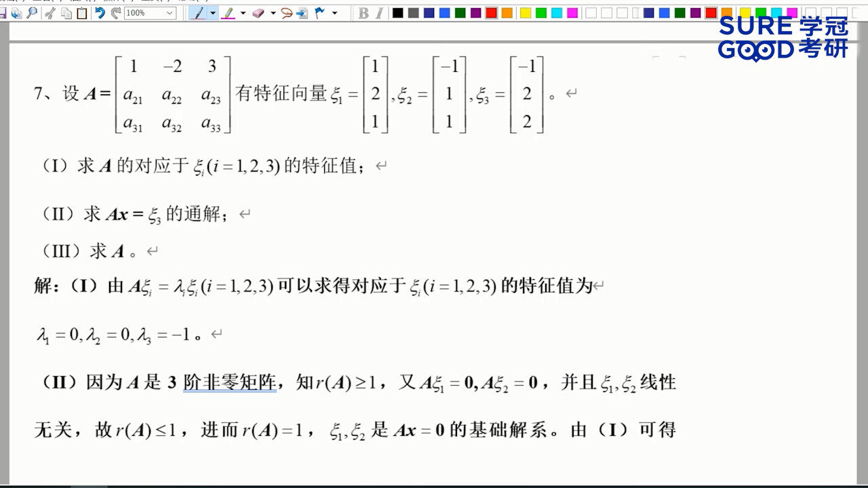The image size is (868, 488).
Task: Pick red swatch in second color group
Action: pyautogui.click(x=711, y=13)
